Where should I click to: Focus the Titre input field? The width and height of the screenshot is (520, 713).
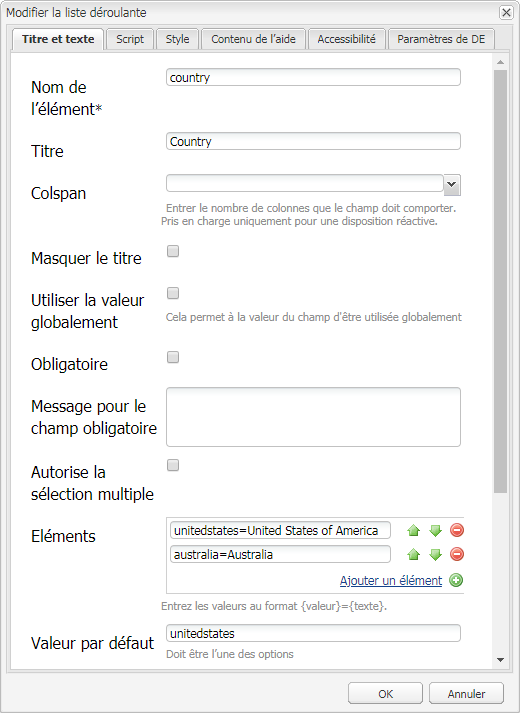(x=313, y=141)
